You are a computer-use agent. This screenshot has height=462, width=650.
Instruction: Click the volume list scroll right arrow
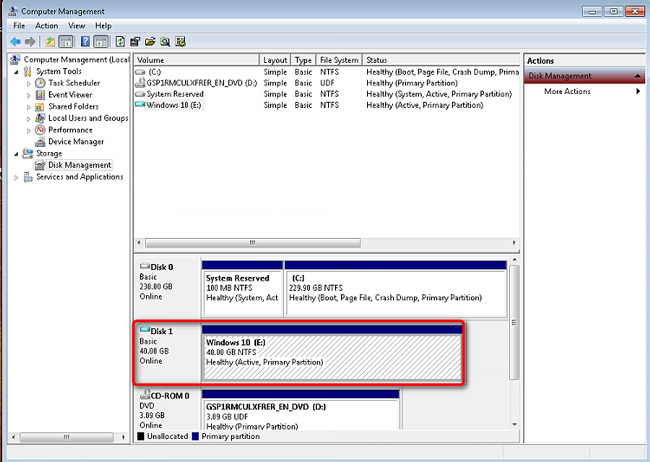pos(514,243)
